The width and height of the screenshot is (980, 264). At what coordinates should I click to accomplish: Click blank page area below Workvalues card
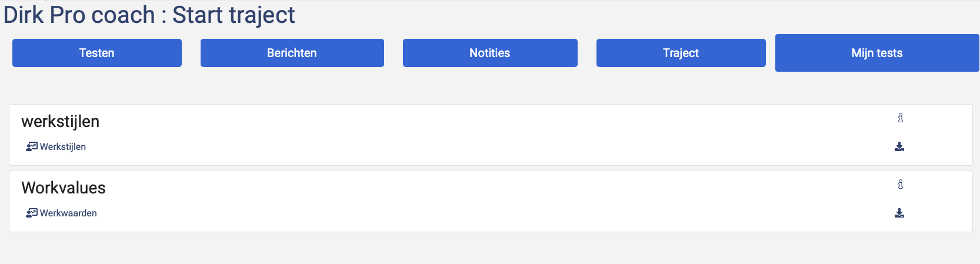(490, 249)
